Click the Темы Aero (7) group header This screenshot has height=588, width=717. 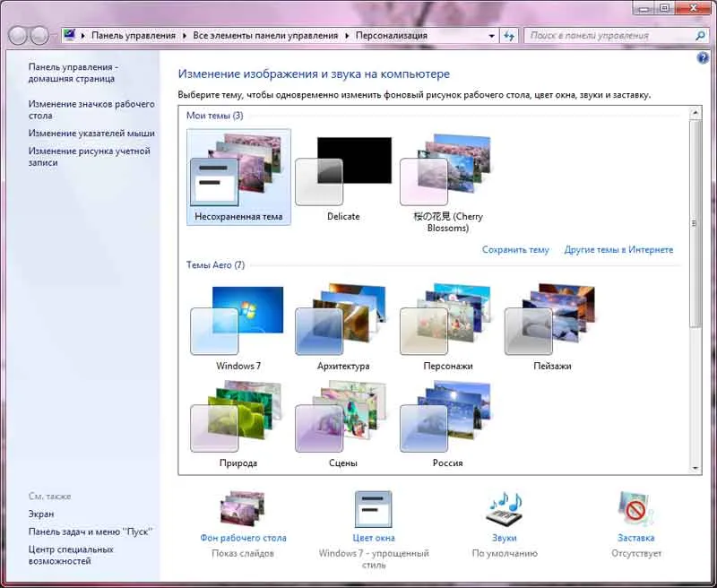click(x=215, y=265)
